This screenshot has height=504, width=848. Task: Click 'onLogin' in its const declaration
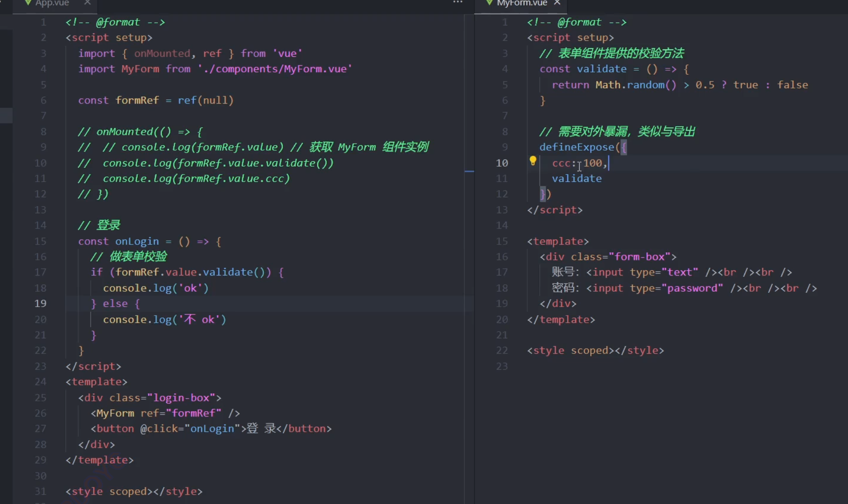point(137,241)
